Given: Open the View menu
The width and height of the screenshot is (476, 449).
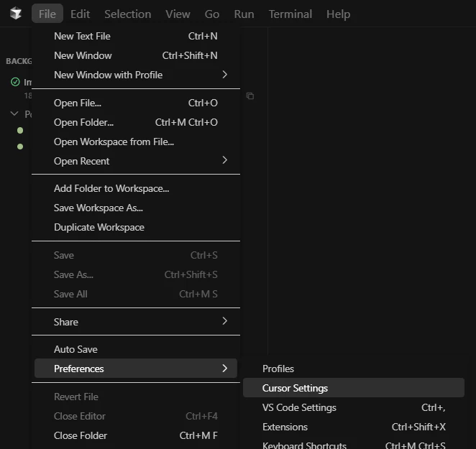Looking at the screenshot, I should click(178, 14).
